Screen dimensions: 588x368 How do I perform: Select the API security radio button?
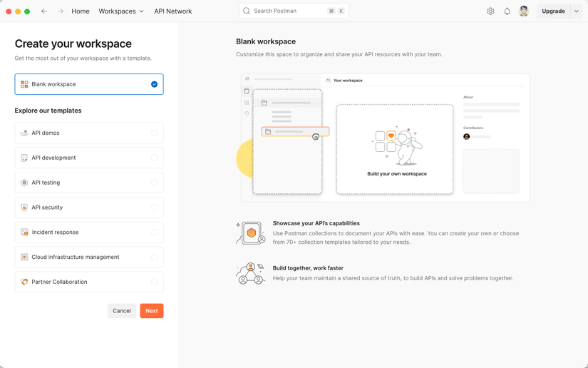[x=154, y=207]
